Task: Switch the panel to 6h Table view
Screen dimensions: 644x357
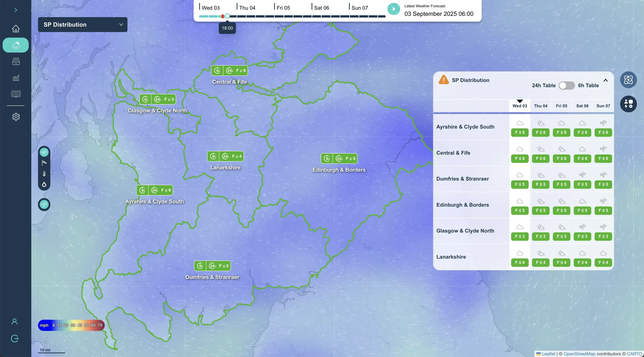Action: pyautogui.click(x=567, y=85)
